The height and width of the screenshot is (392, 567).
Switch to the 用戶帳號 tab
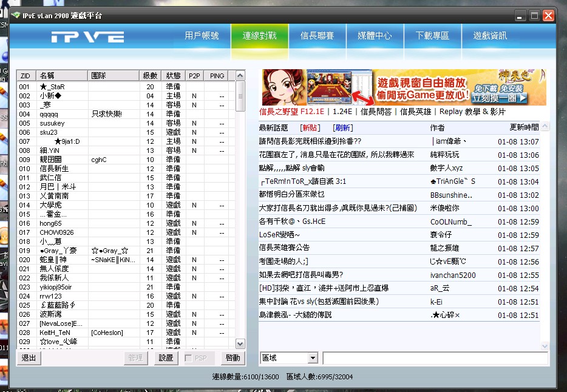pos(202,36)
